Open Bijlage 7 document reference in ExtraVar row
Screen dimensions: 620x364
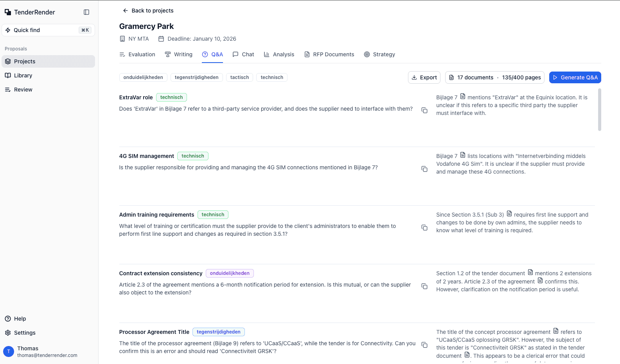click(463, 97)
